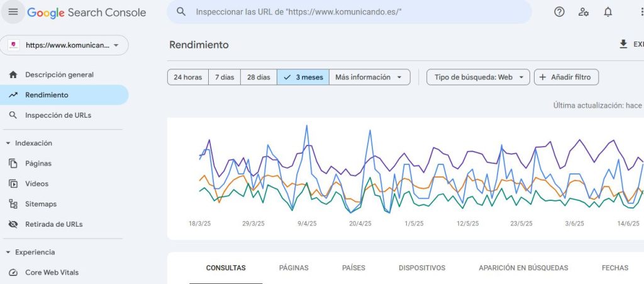Click the Google Search Console logo
Viewport: 644px width, 284px height.
click(x=87, y=13)
